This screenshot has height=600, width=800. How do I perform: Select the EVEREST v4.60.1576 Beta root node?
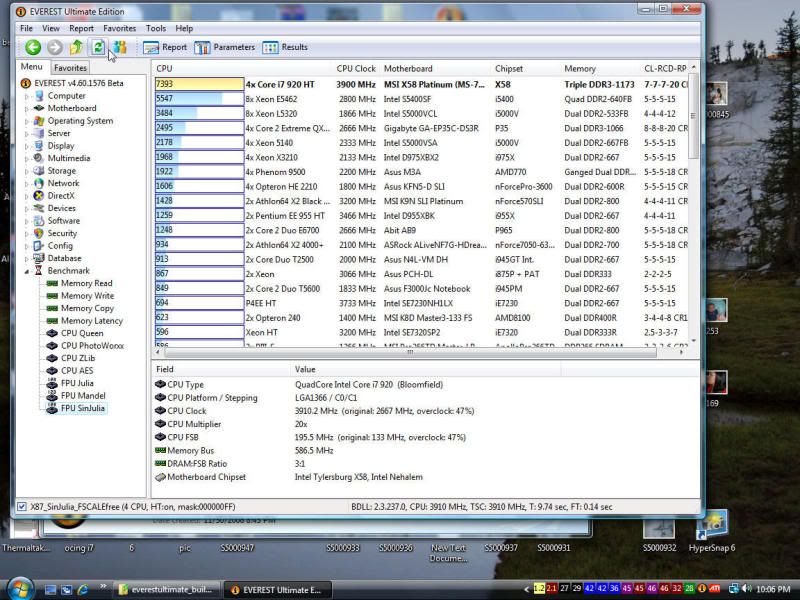click(x=79, y=83)
